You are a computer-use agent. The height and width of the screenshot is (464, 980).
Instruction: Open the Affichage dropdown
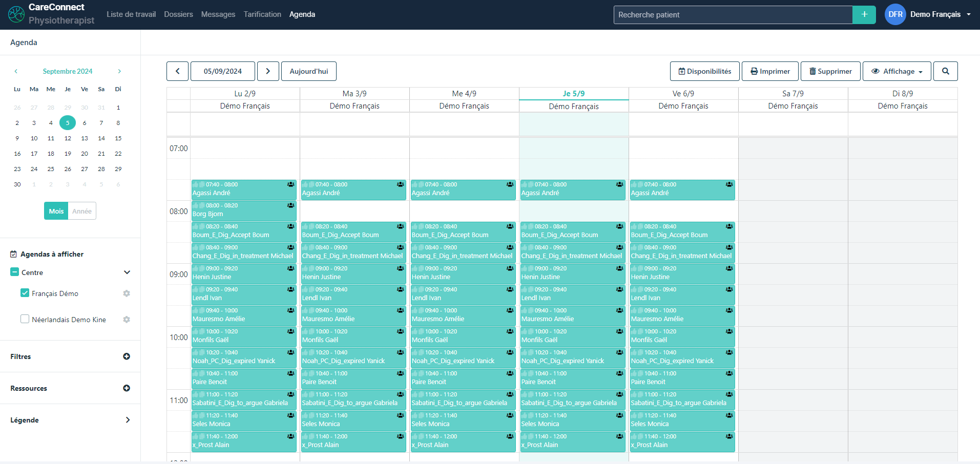[897, 71]
